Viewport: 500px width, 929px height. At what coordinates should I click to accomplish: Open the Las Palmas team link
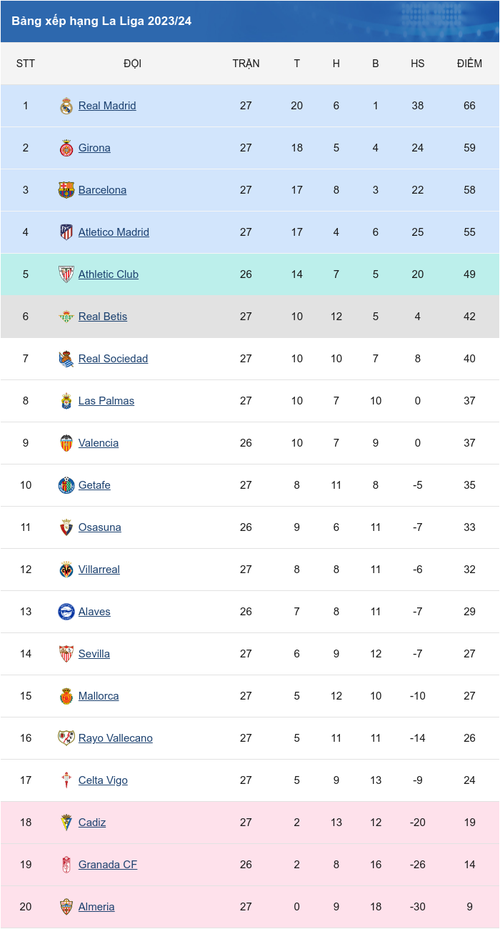coord(106,401)
